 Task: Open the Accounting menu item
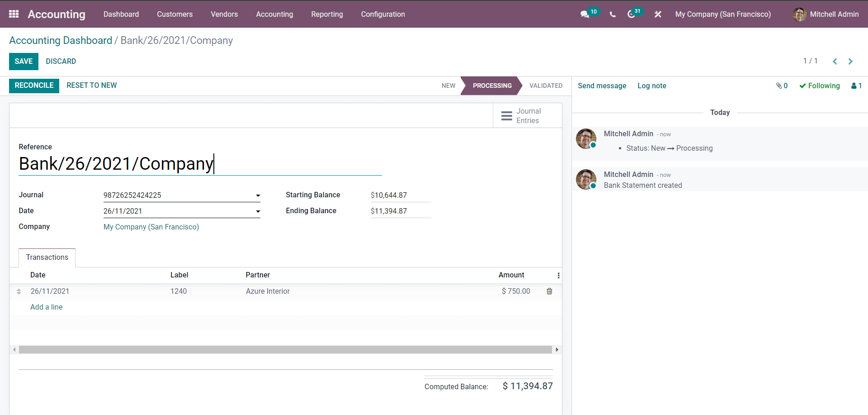[274, 14]
